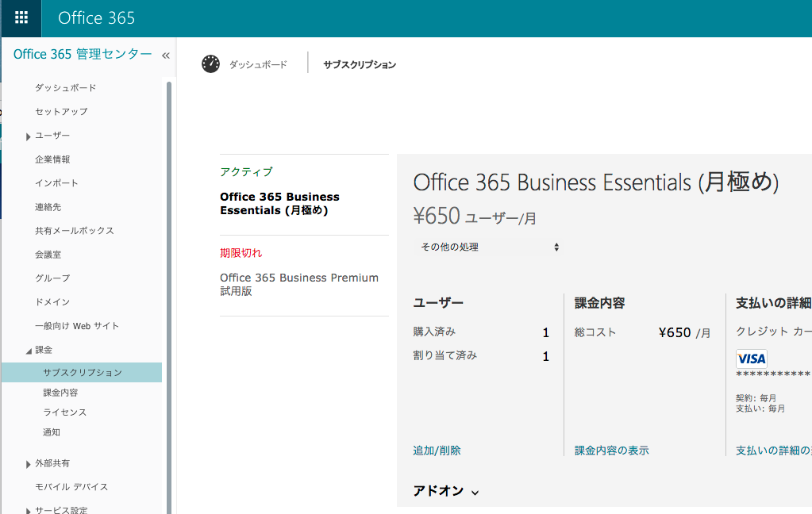Click the 課金内容 column heading in details panel
Image resolution: width=812 pixels, height=514 pixels.
[x=600, y=303]
